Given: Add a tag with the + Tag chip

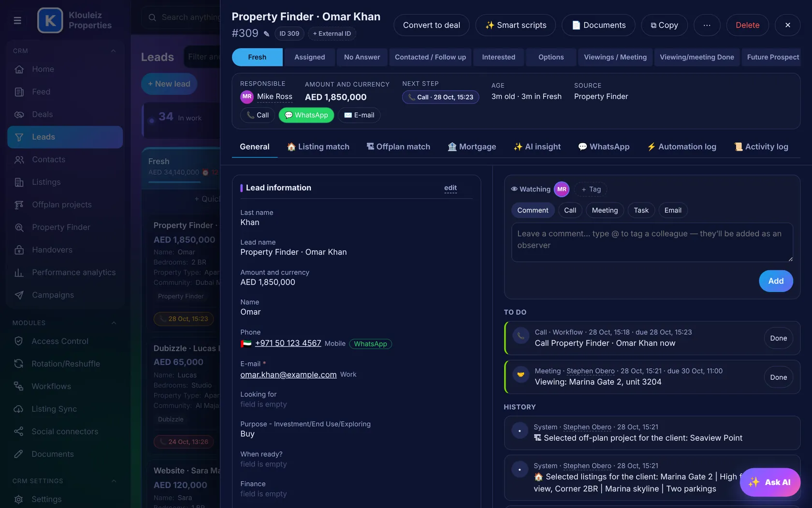Looking at the screenshot, I should 591,189.
